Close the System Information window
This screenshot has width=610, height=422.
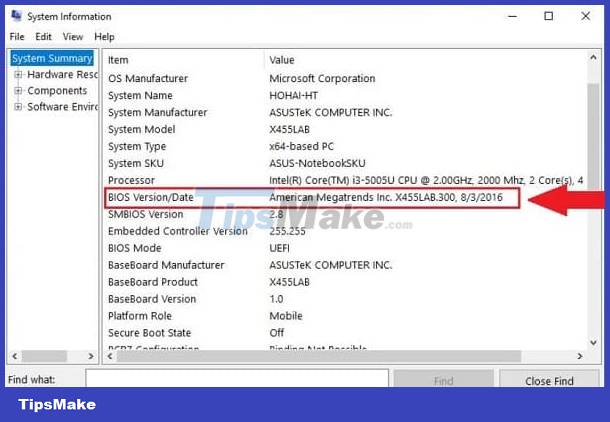click(585, 16)
